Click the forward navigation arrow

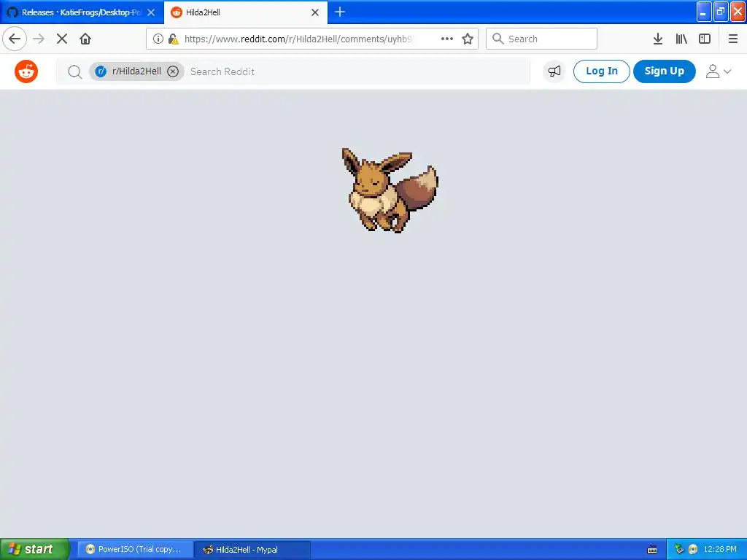point(39,39)
